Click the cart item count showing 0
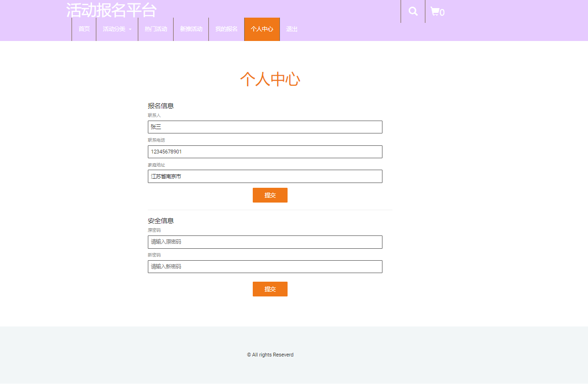 coord(443,13)
